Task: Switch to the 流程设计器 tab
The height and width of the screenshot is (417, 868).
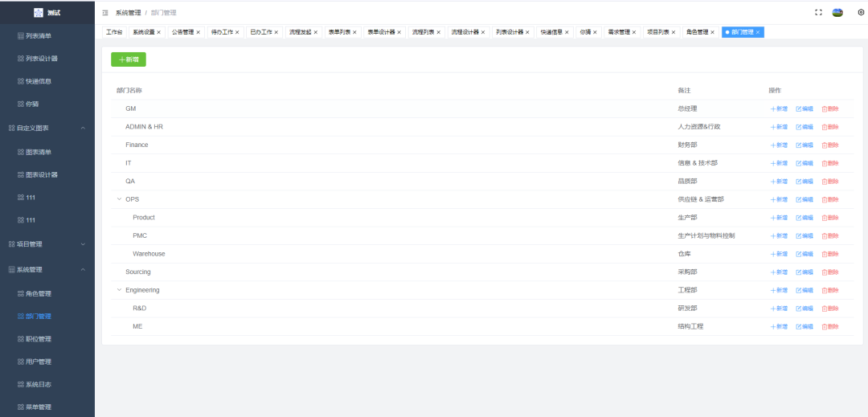Action: (465, 32)
